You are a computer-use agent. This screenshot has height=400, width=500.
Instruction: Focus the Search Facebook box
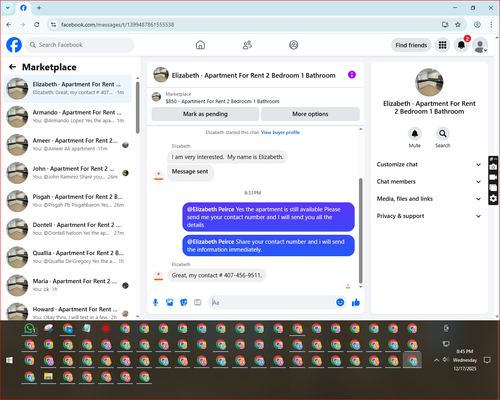pos(80,45)
